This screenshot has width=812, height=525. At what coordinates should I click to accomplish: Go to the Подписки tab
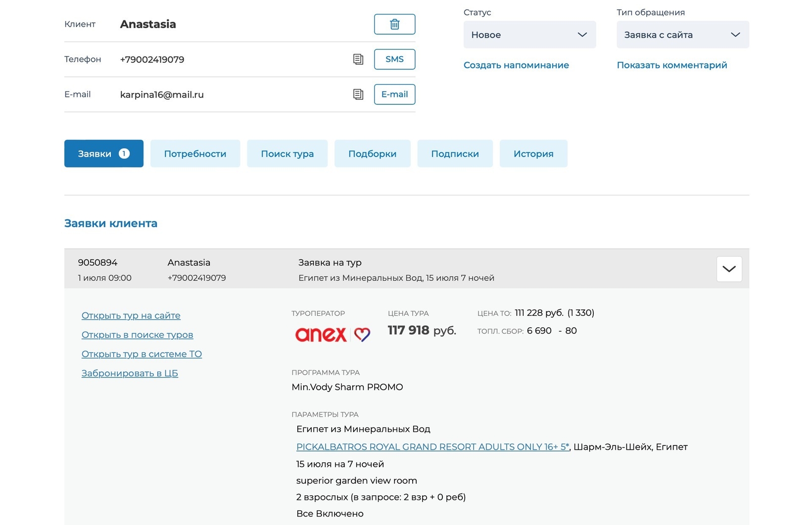[455, 154]
